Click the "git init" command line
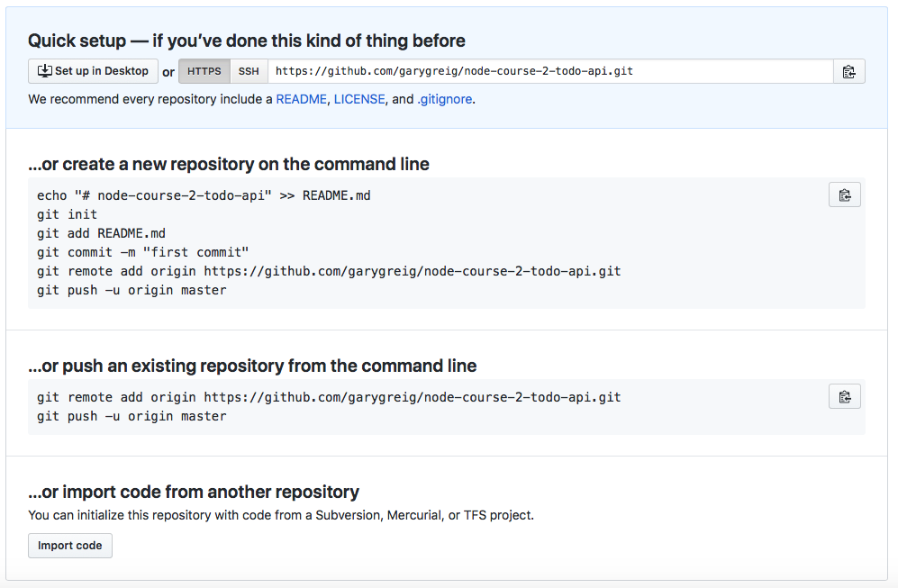Image resolution: width=898 pixels, height=588 pixels. (x=68, y=214)
